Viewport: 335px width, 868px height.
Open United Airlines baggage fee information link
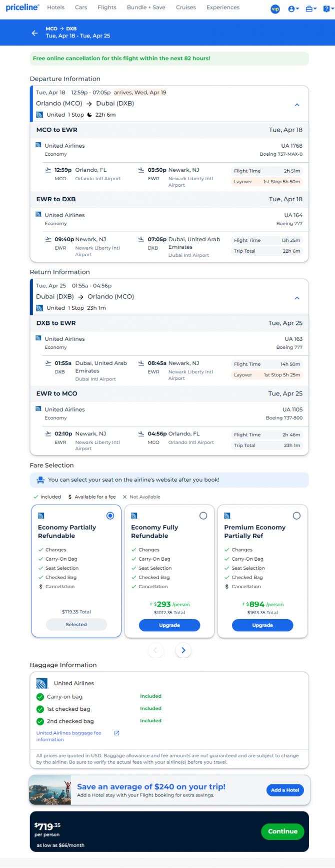[x=68, y=736]
